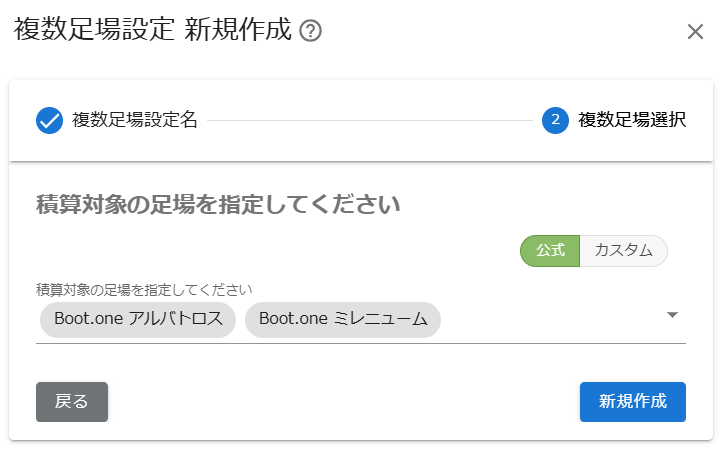
Task: Click the completed step checkmark icon
Action: point(49,120)
